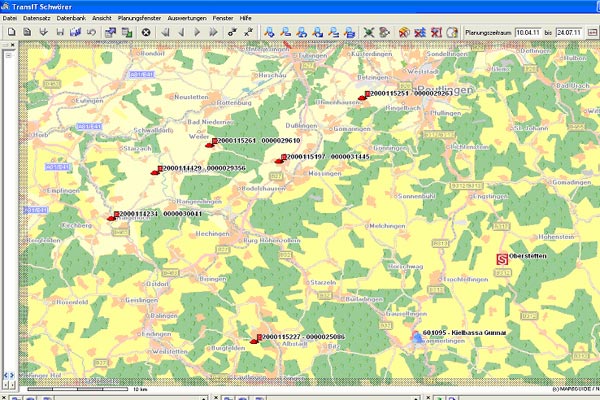This screenshot has width=600, height=400.
Task: Click the play forward arrow icon
Action: [x=198, y=33]
